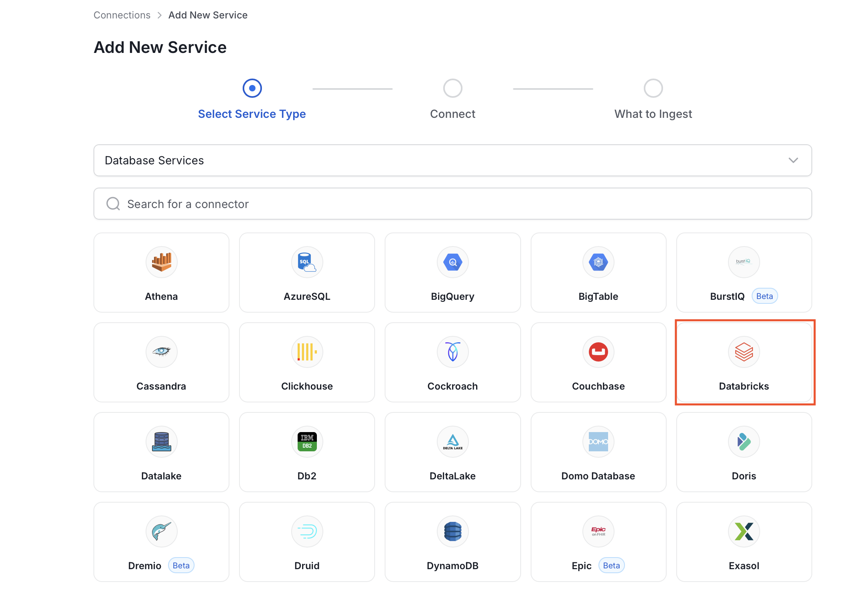Viewport: 868px width, 590px height.
Task: Click the Epic Beta badge
Action: tap(611, 566)
